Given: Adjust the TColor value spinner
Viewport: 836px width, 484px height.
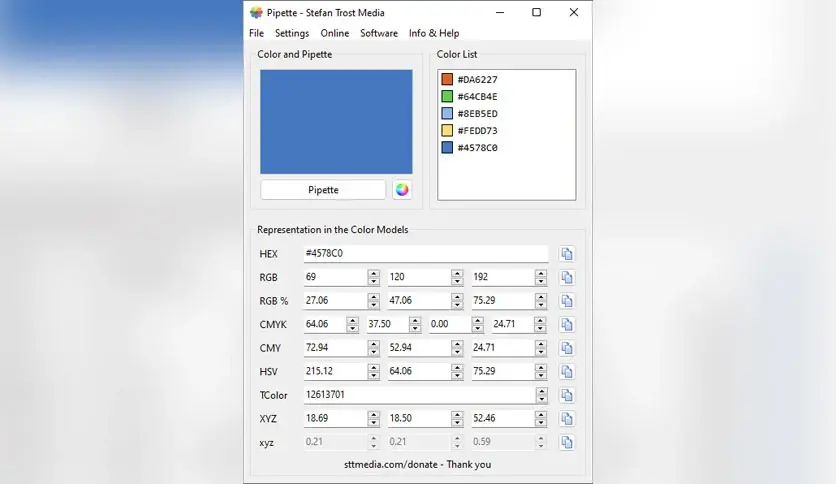Looking at the screenshot, I should pyautogui.click(x=542, y=395).
